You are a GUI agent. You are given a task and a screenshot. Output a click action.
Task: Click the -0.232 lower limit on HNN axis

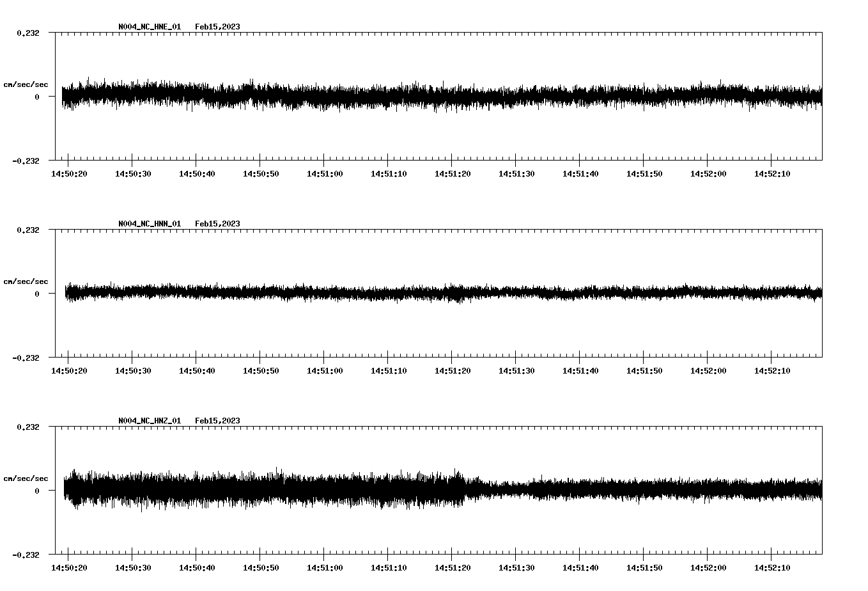pyautogui.click(x=25, y=358)
